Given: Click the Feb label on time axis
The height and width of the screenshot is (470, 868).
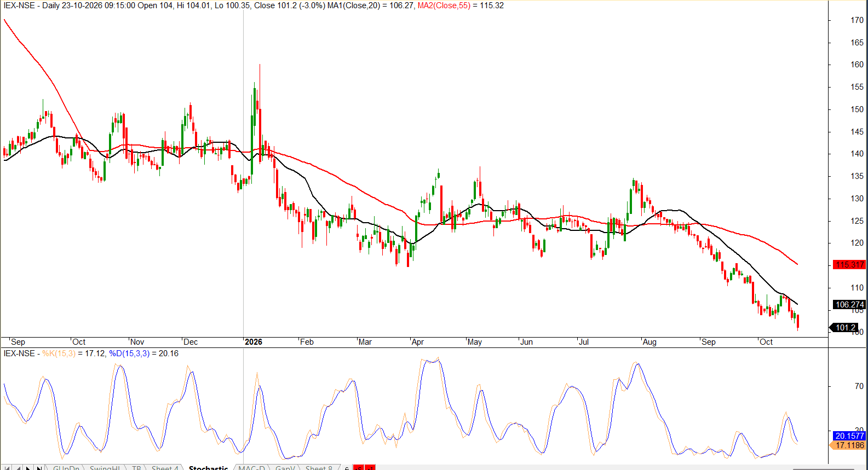Looking at the screenshot, I should [307, 342].
